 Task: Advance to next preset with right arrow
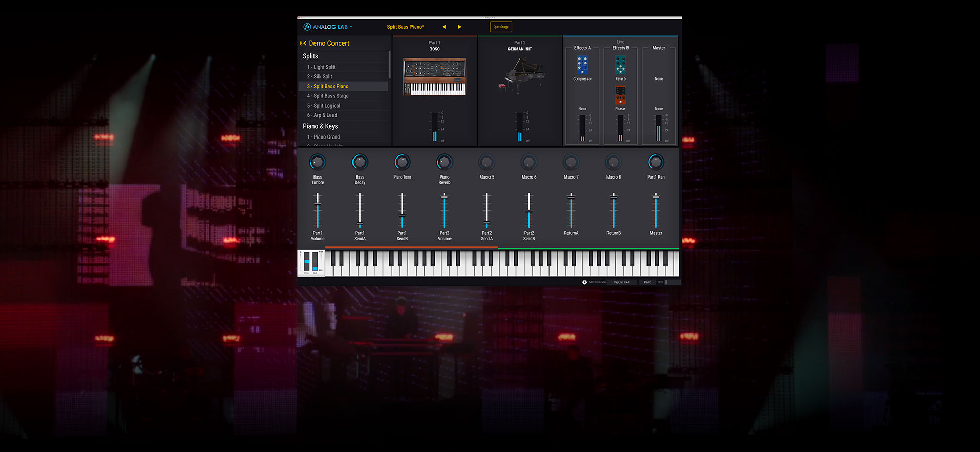459,27
